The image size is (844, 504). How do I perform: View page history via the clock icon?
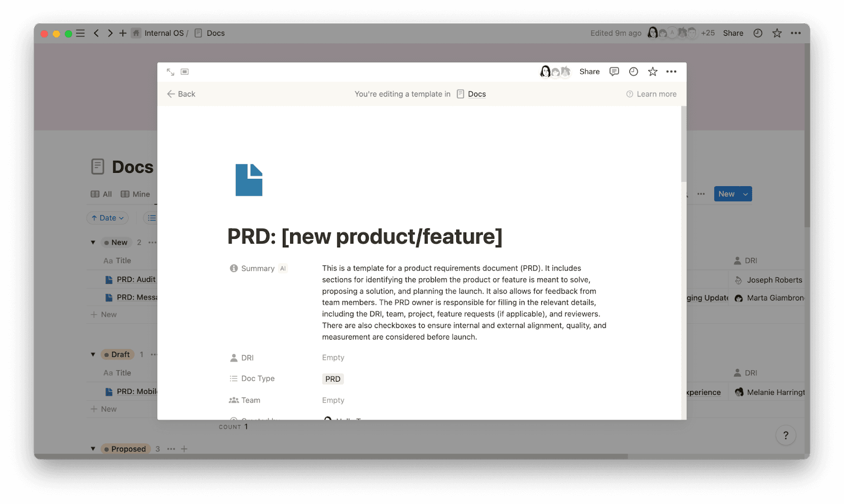click(x=633, y=71)
